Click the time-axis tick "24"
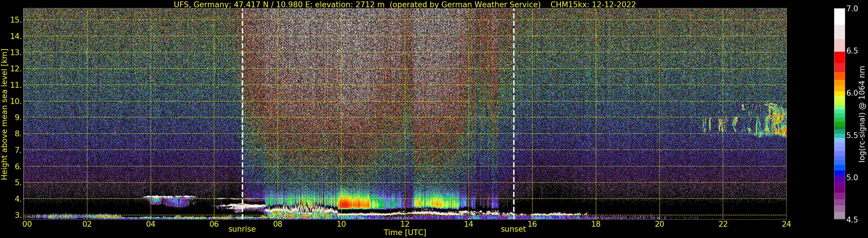The height and width of the screenshot is (238, 868). [786, 224]
